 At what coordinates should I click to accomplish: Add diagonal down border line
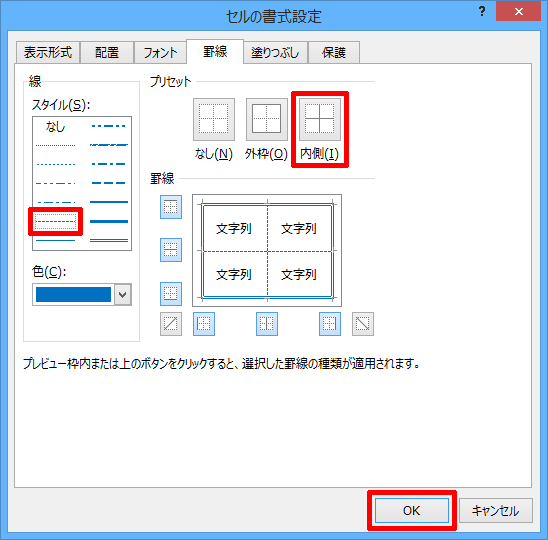[x=363, y=324]
